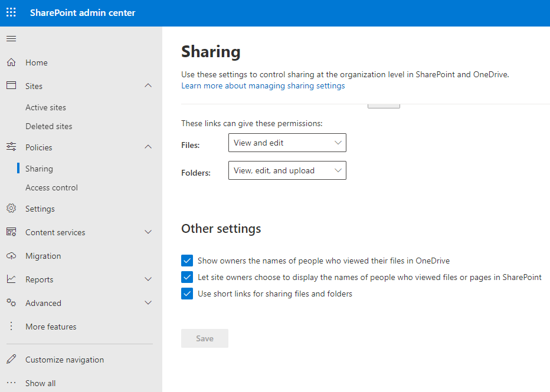Click the Sites navigation label

34,86
